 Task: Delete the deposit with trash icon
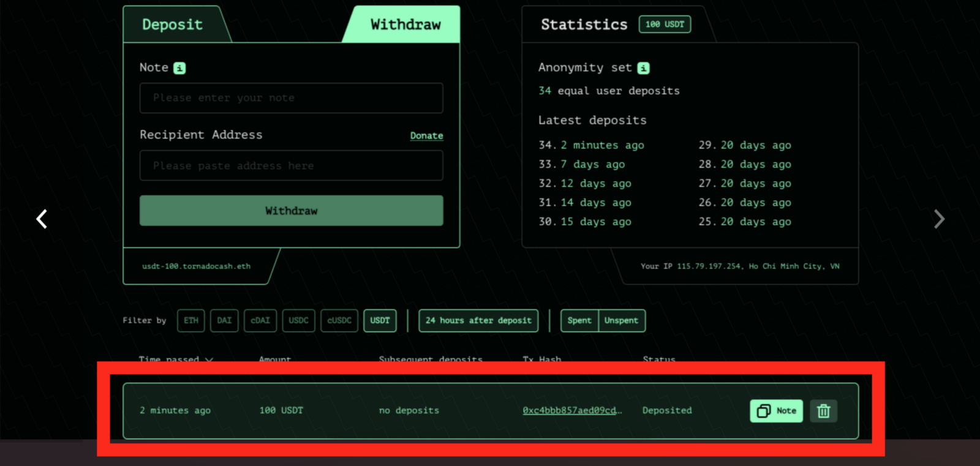(823, 411)
